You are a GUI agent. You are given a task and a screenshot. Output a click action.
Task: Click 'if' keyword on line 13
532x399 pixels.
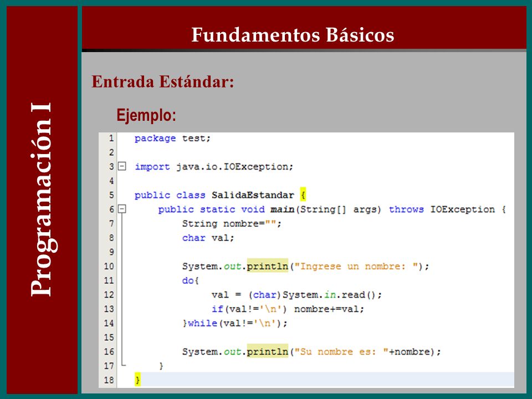(217, 309)
